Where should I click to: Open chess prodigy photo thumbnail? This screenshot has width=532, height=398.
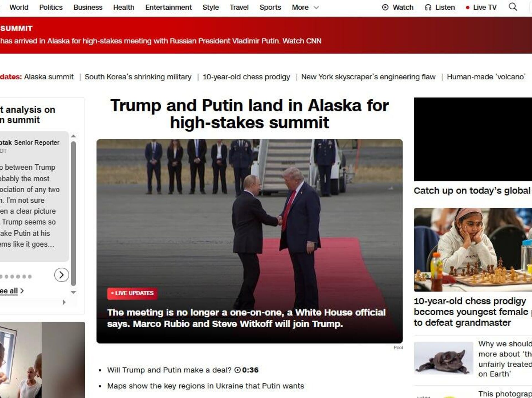(473, 250)
